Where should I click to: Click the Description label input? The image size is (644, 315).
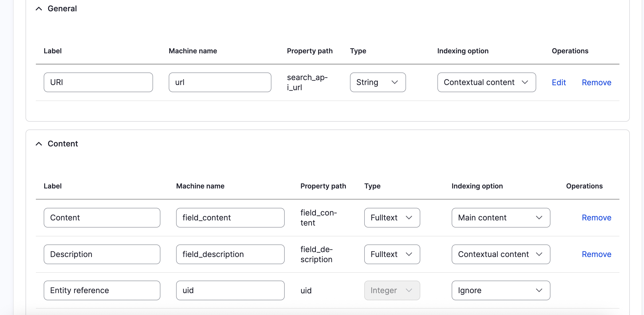tap(102, 254)
